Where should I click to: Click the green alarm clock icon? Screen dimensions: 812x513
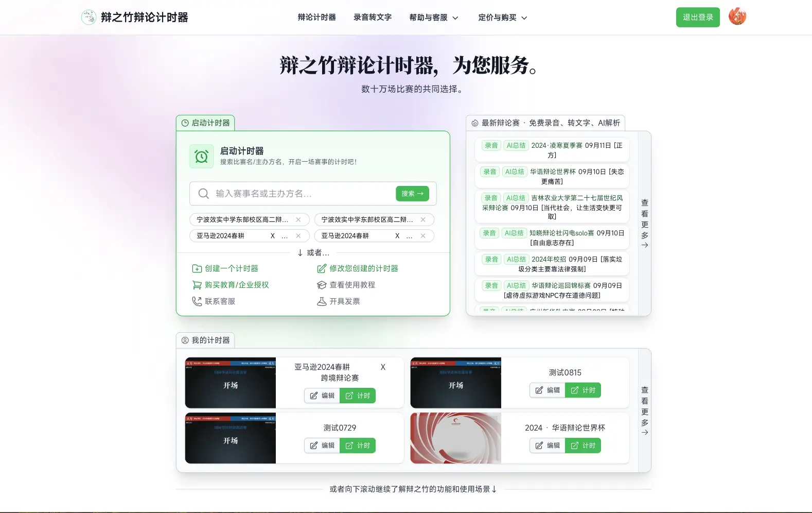point(202,156)
